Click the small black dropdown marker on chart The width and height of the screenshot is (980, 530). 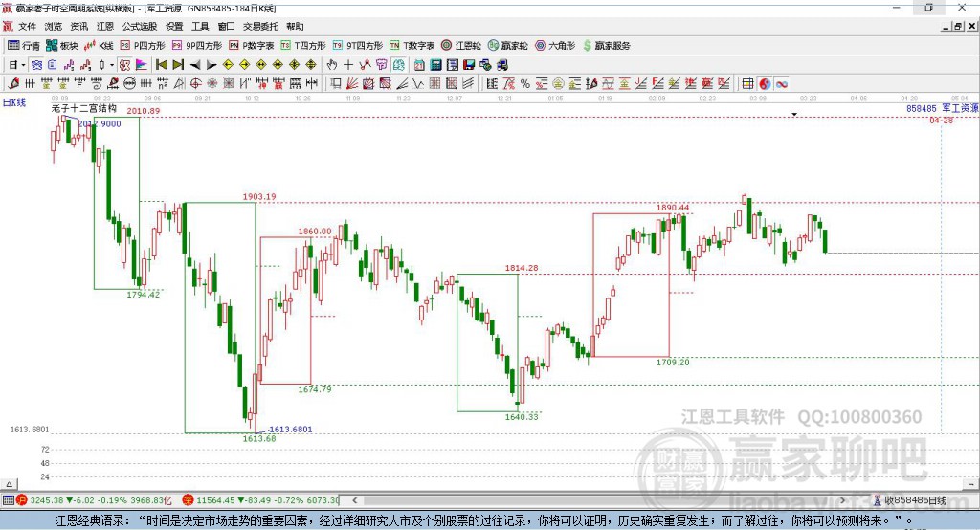(794, 115)
